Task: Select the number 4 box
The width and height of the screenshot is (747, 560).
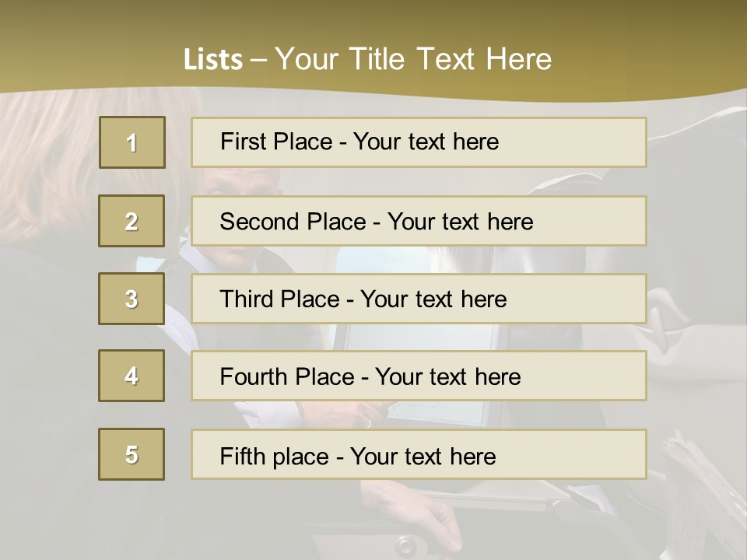Action: tap(132, 376)
